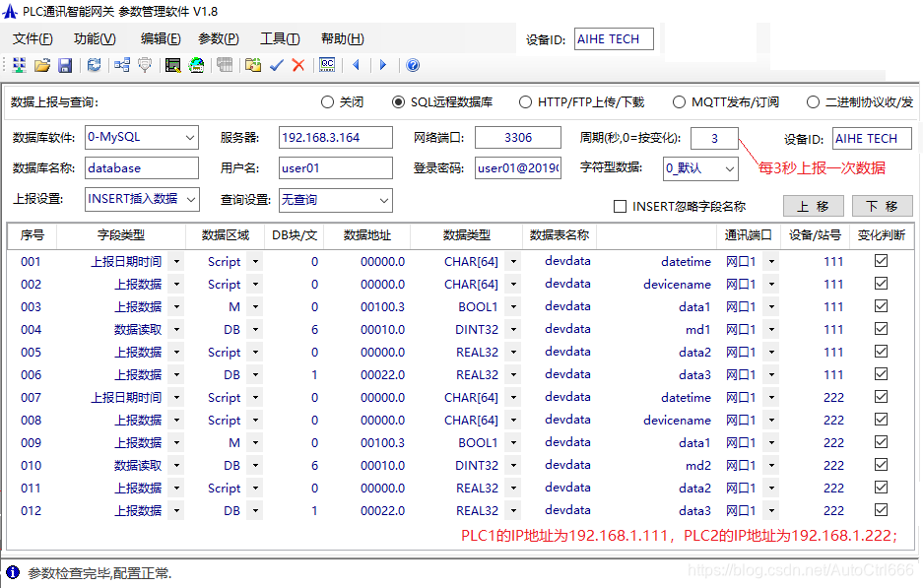Open the 帮助(H) menu

[x=343, y=38]
